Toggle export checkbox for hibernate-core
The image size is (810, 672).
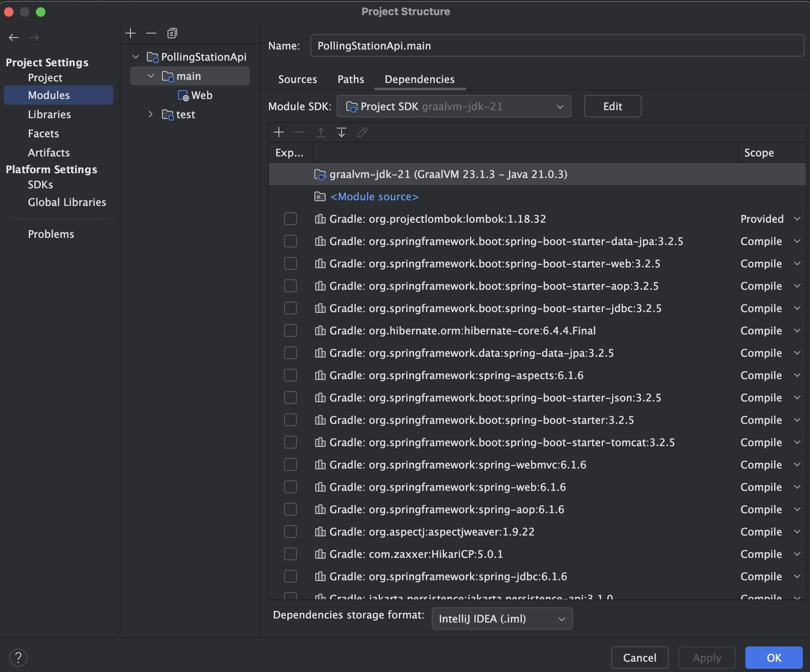coord(290,330)
